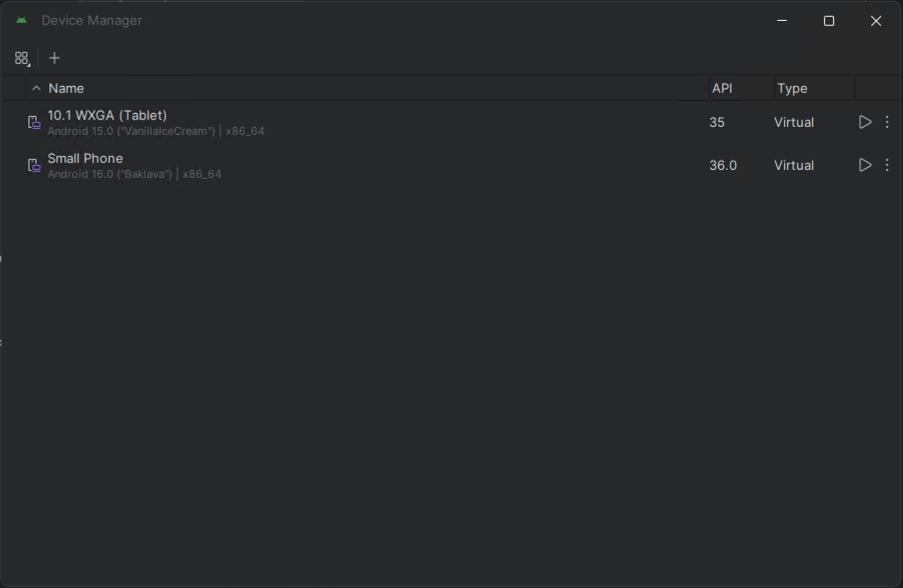This screenshot has height=588, width=903.
Task: Start the Small Phone emulator
Action: point(865,165)
